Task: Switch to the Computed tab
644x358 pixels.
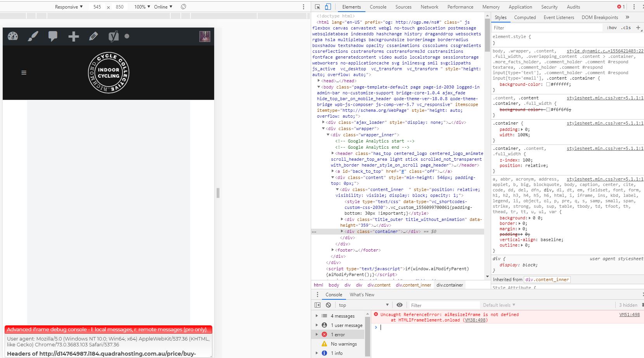Action: click(525, 17)
